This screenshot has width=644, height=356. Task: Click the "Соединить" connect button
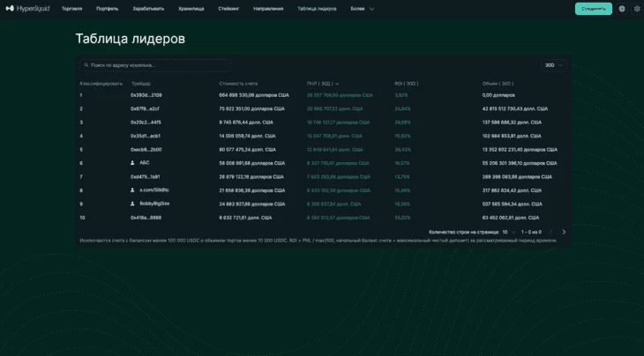(x=593, y=9)
